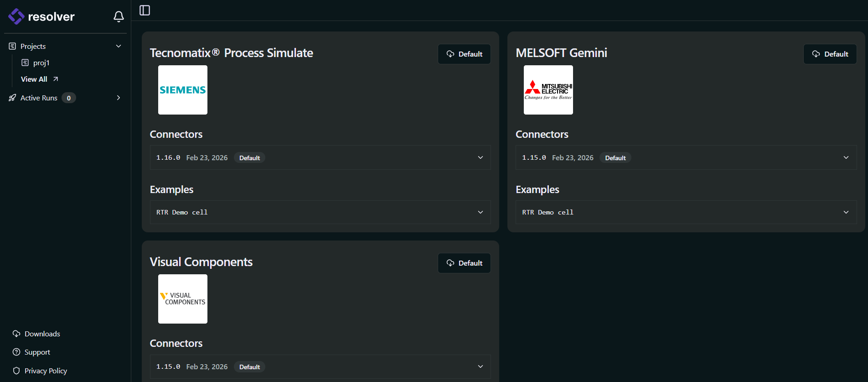Click the Examples heading under Tecnomatix

[x=172, y=189]
